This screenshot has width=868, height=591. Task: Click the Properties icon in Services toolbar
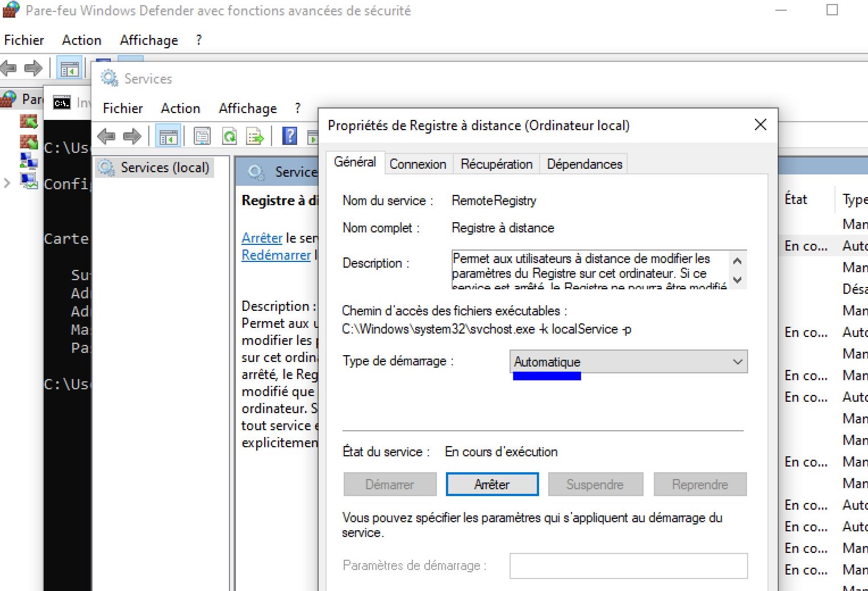click(202, 136)
